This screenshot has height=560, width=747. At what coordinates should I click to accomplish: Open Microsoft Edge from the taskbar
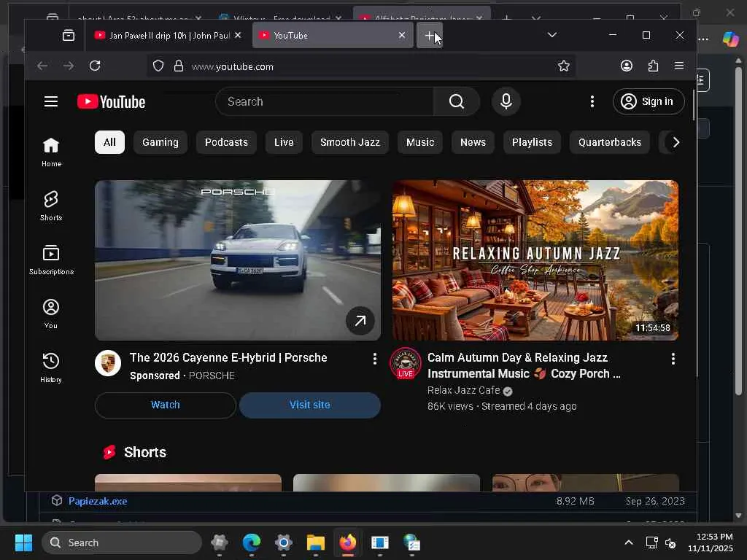pyautogui.click(x=251, y=542)
